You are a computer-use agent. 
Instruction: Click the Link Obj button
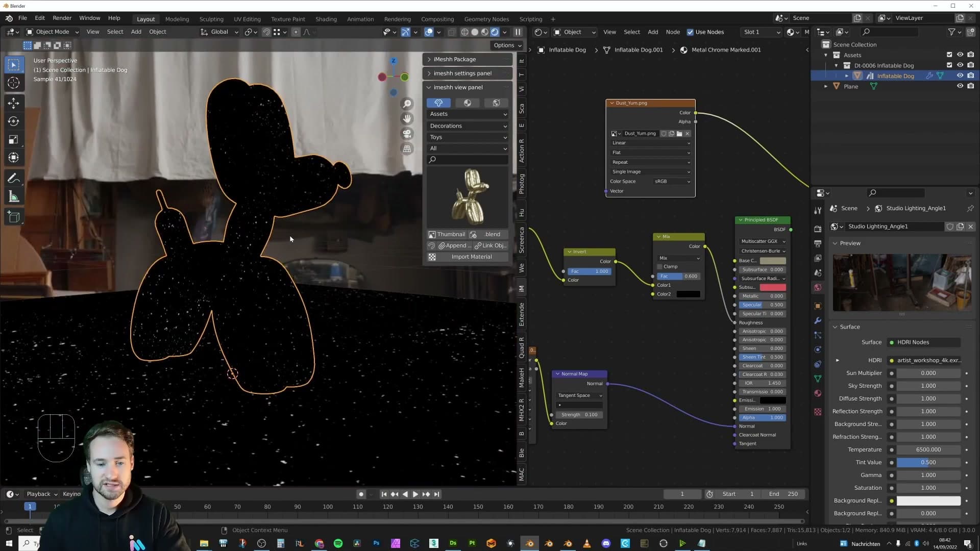coord(491,246)
